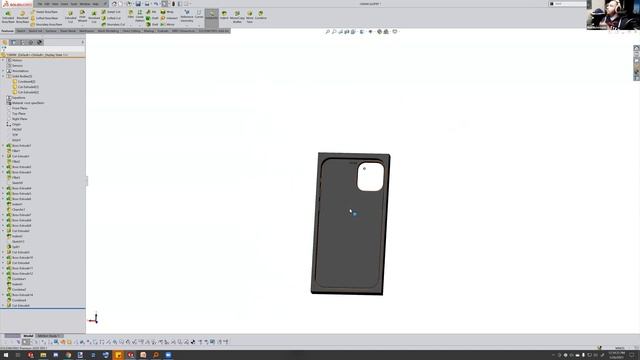Choose Lofted Boss/Base in the ribbon
Screen dimensions: 640x360
pos(45,18)
